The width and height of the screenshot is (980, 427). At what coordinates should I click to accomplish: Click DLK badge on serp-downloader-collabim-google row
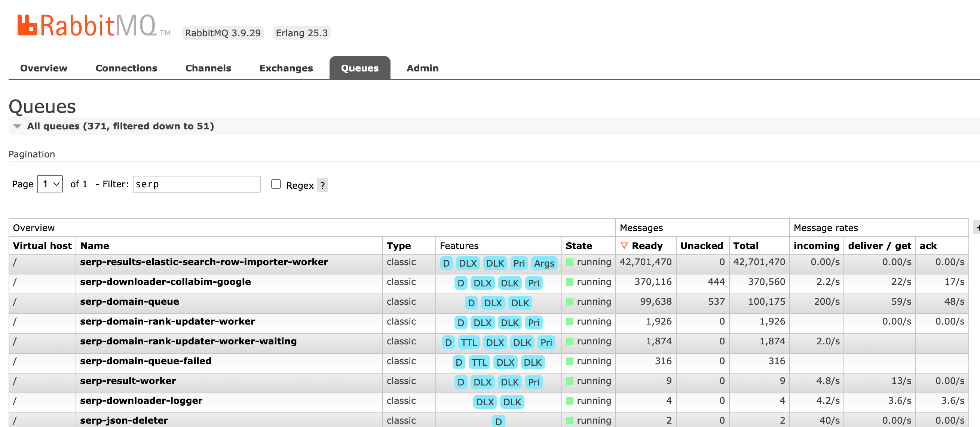pos(510,283)
